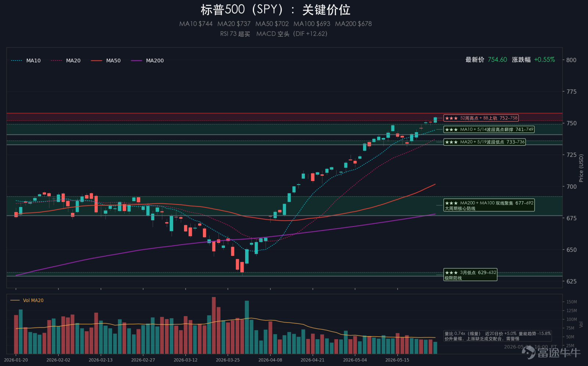
Task: Click the last green candlestick near 754
Action: point(435,120)
